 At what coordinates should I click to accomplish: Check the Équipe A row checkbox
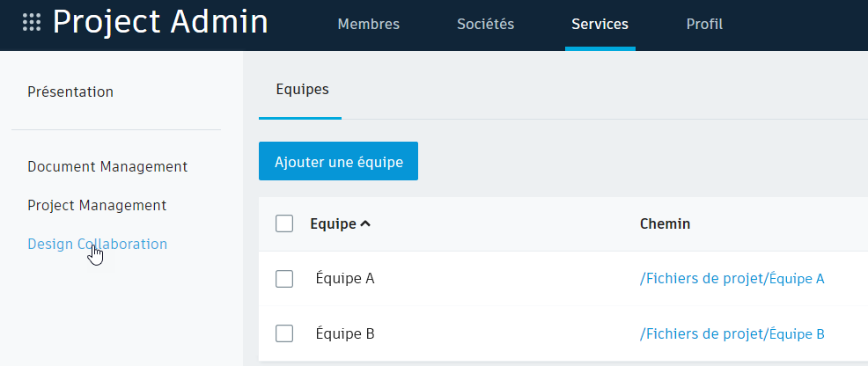(284, 279)
